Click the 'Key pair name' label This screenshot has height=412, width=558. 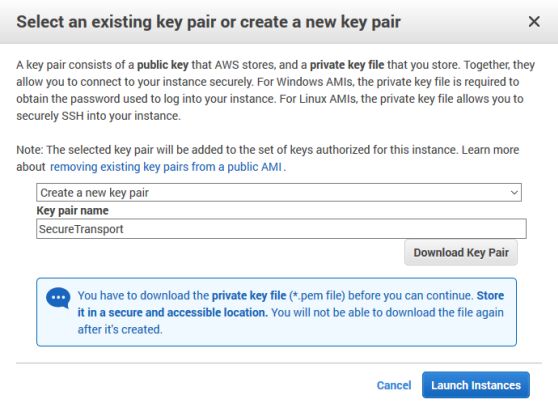pyautogui.click(x=72, y=211)
